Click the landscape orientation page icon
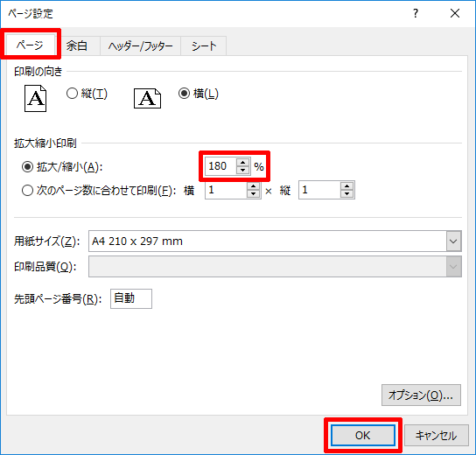The height and width of the screenshot is (455, 476). pyautogui.click(x=147, y=98)
